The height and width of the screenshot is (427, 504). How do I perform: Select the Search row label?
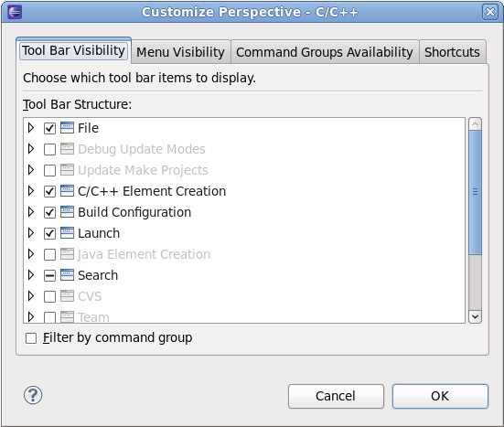click(98, 275)
